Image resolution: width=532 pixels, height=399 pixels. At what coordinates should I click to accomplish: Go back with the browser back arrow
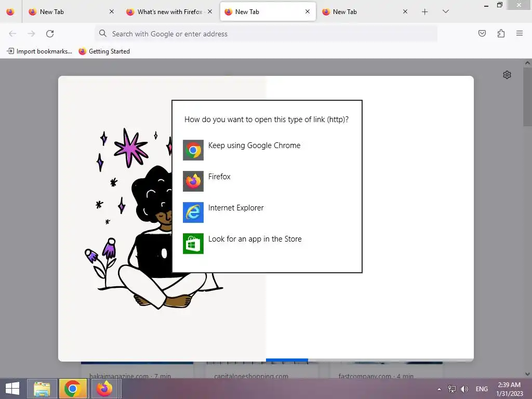(12, 34)
